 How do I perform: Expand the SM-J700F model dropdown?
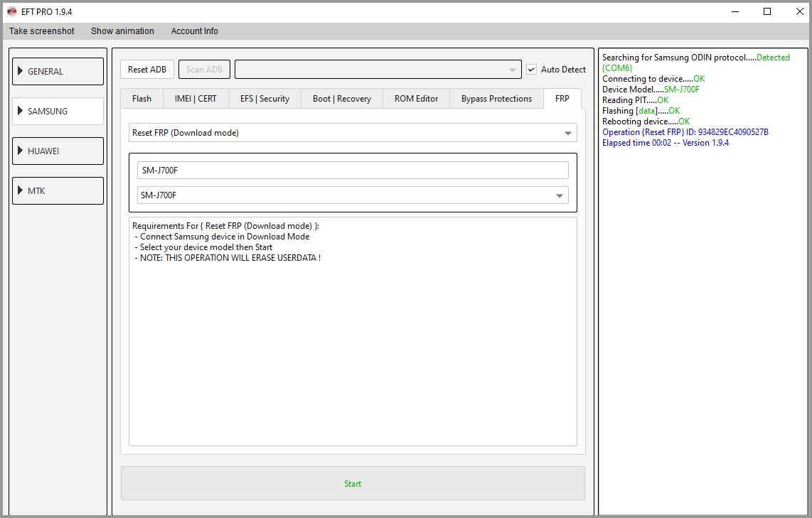pyautogui.click(x=353, y=195)
